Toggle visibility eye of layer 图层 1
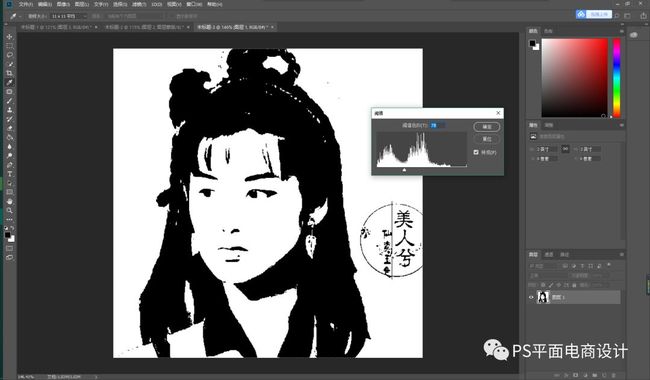The width and height of the screenshot is (650, 380). point(531,297)
